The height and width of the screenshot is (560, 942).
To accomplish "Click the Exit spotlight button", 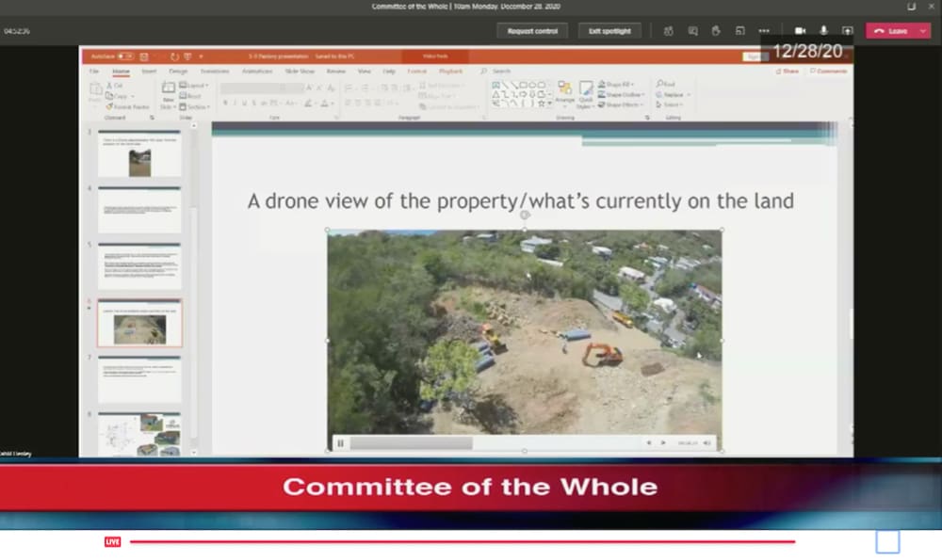I will (609, 31).
